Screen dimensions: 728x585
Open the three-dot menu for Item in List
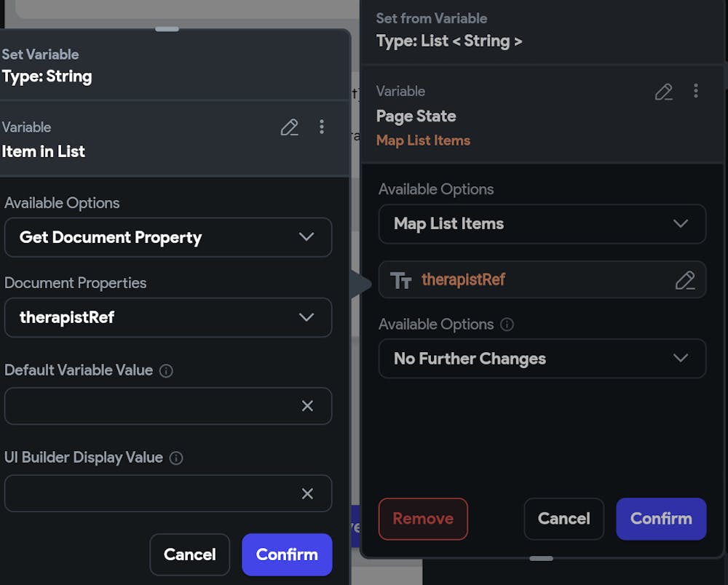(x=322, y=127)
